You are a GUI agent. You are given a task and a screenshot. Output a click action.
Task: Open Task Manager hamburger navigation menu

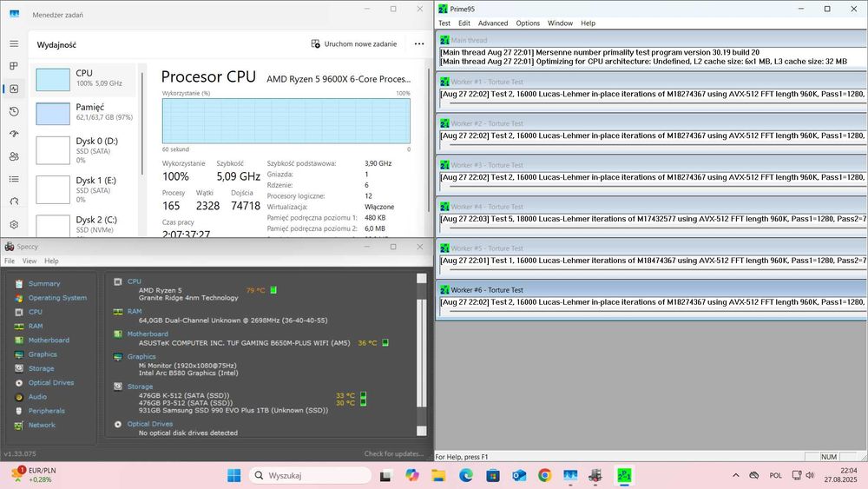pos(14,43)
